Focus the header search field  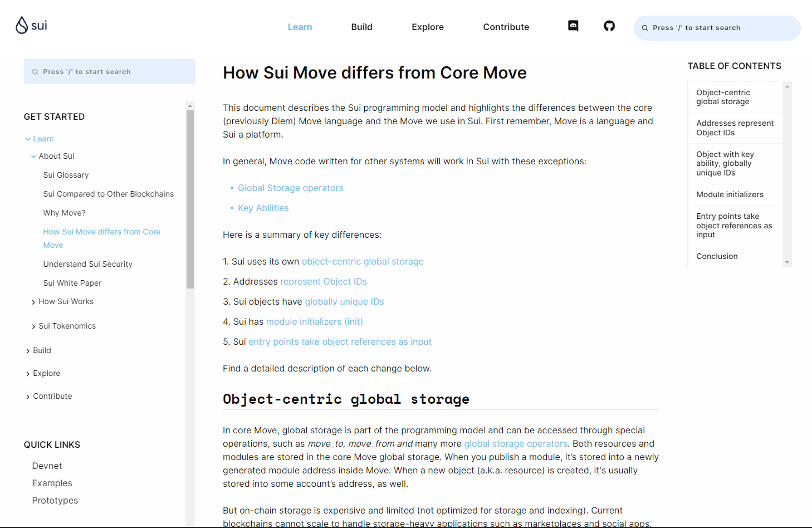[717, 28]
